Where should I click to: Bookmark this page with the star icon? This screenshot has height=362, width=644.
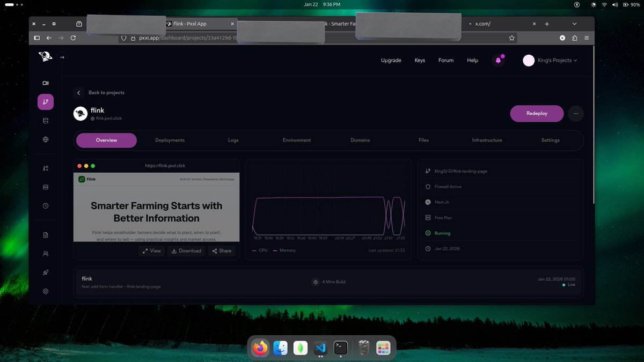pos(511,38)
